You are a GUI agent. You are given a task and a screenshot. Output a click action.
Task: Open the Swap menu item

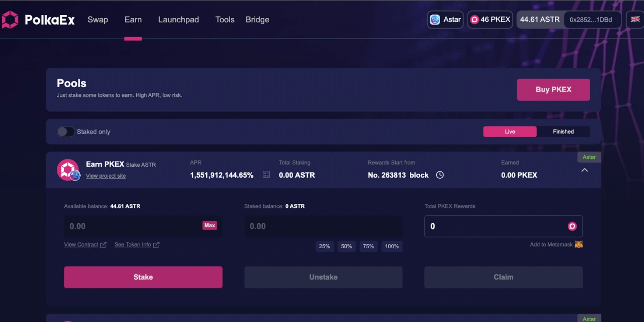pyautogui.click(x=98, y=19)
